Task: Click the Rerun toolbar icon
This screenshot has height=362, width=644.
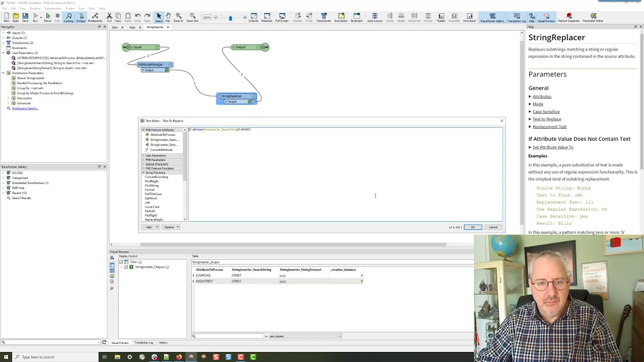Action: coord(48,18)
